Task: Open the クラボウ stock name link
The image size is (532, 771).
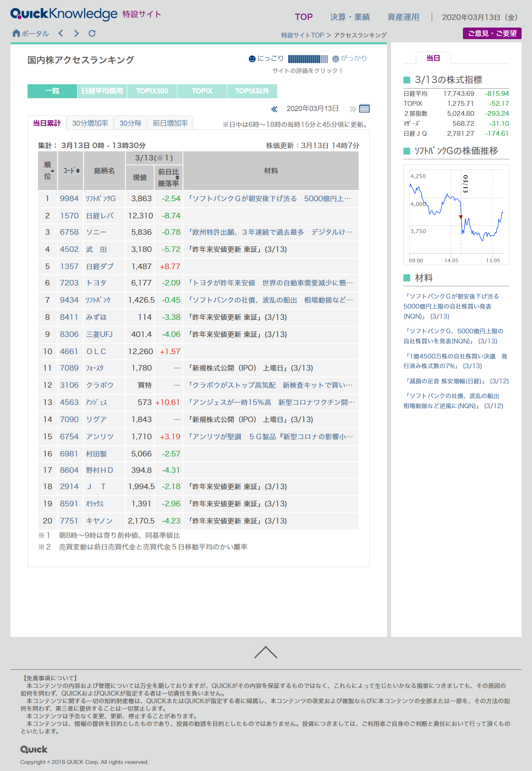Action: [100, 385]
